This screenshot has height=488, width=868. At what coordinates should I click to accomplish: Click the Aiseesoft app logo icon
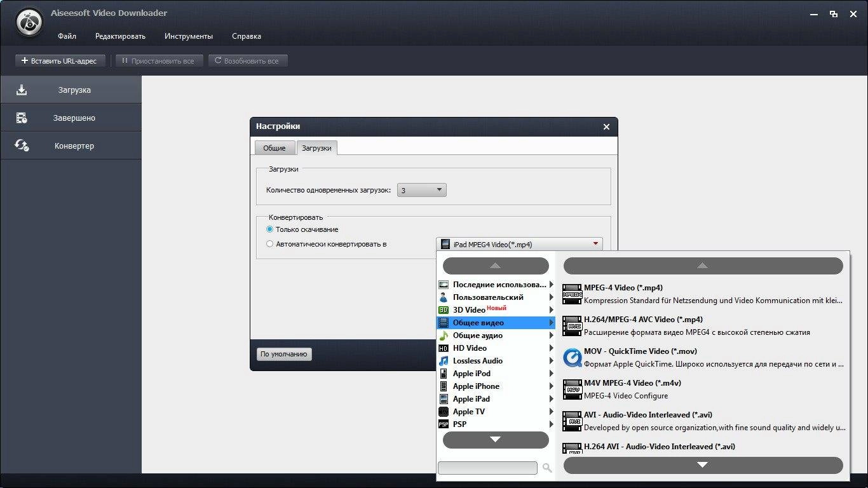pyautogui.click(x=29, y=23)
